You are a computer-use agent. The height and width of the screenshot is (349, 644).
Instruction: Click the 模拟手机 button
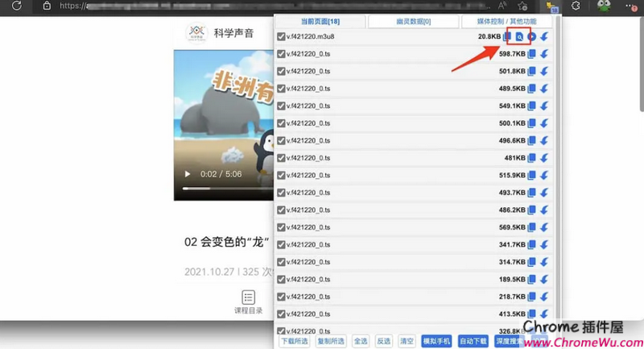tap(437, 341)
